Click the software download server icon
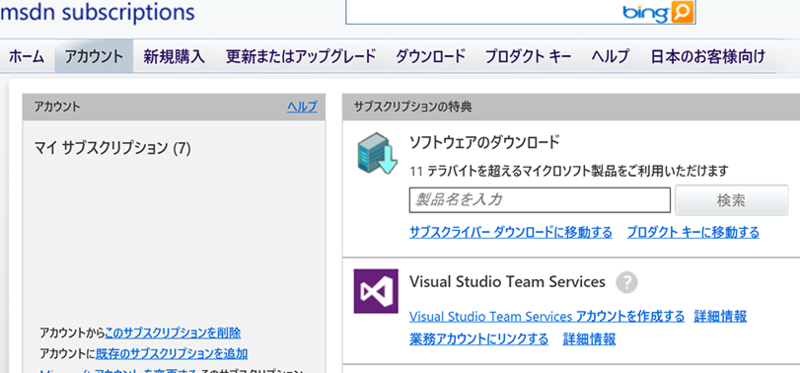The height and width of the screenshot is (373, 800). click(378, 153)
